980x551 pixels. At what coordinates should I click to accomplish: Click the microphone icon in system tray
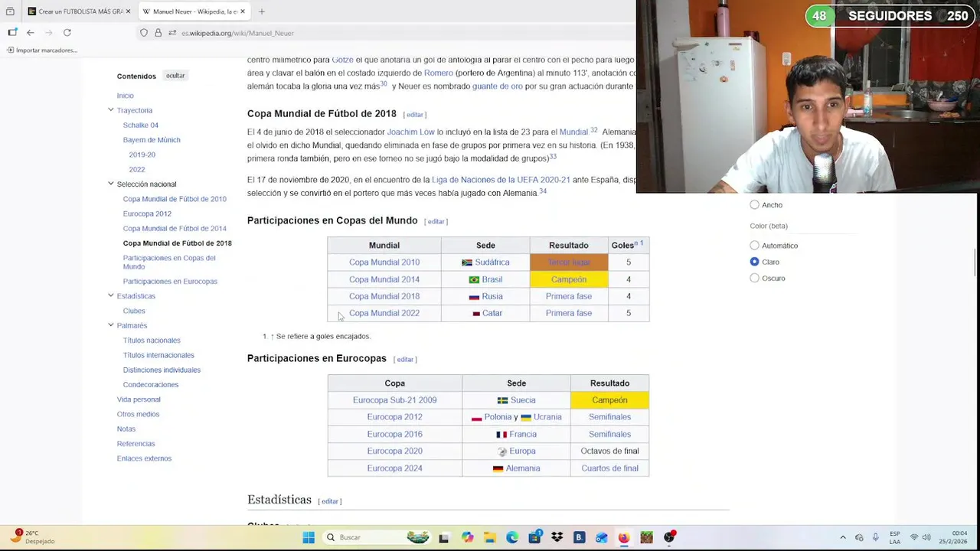tap(876, 537)
